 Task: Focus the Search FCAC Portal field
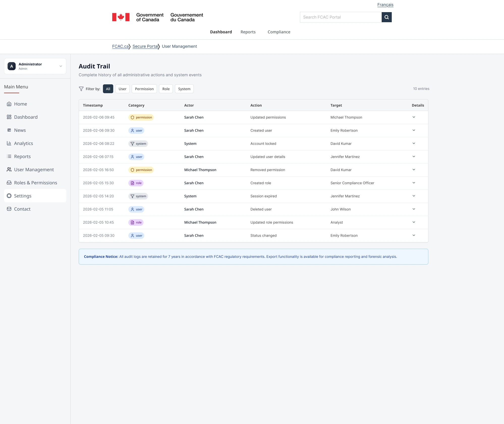click(x=341, y=17)
